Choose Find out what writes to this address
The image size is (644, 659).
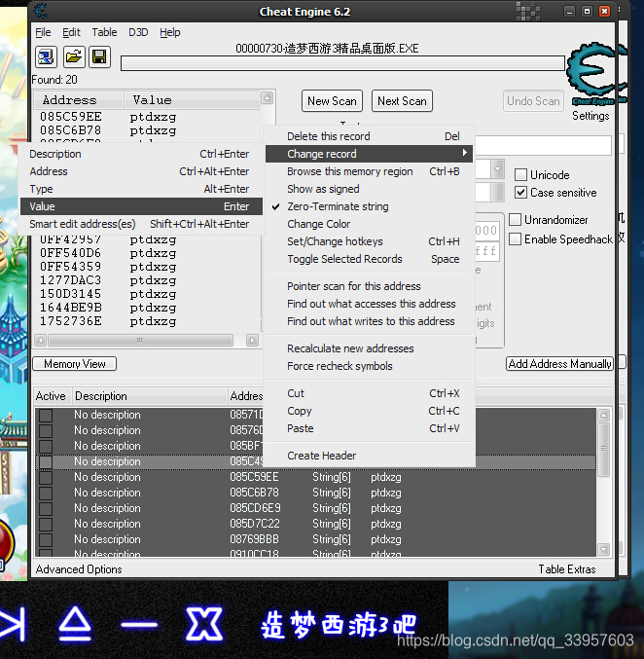pyautogui.click(x=370, y=321)
